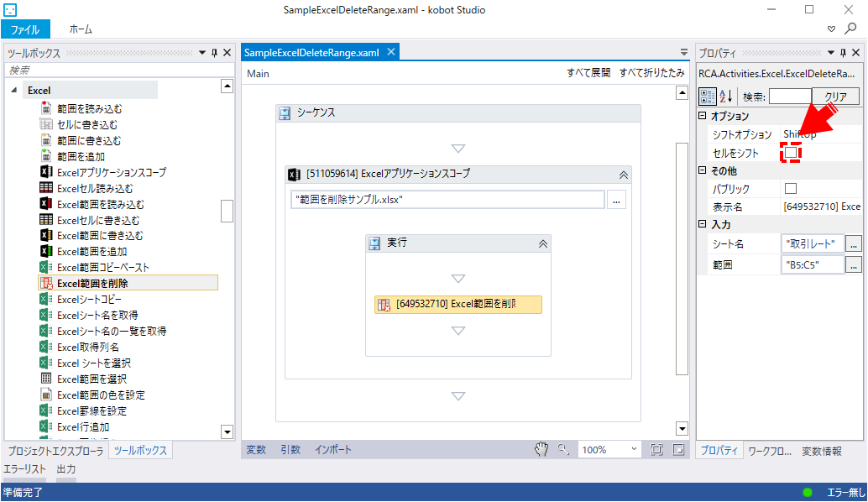Click the Excel範囲の色を設定 icon
Viewport: 868px width, 502px height.
point(46,395)
